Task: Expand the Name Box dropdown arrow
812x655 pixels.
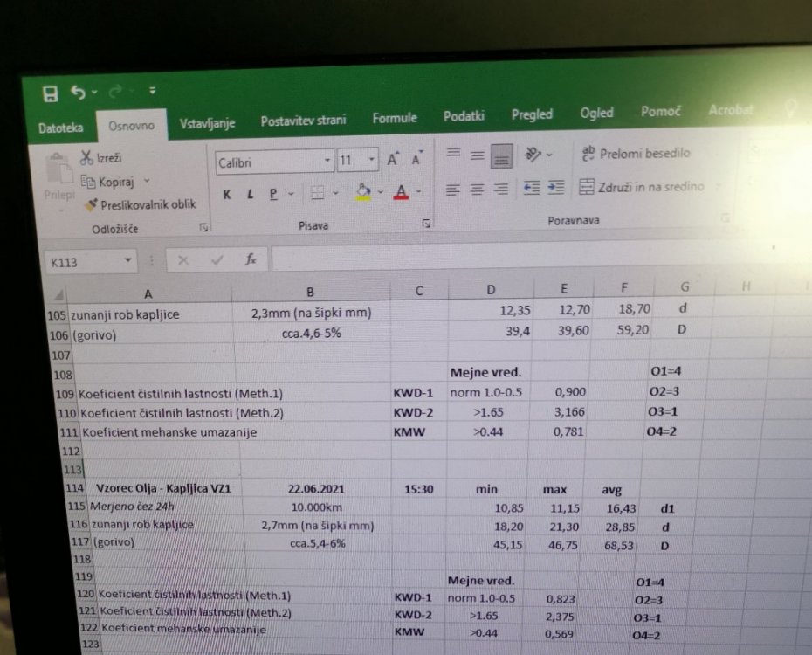Action: pos(128,260)
